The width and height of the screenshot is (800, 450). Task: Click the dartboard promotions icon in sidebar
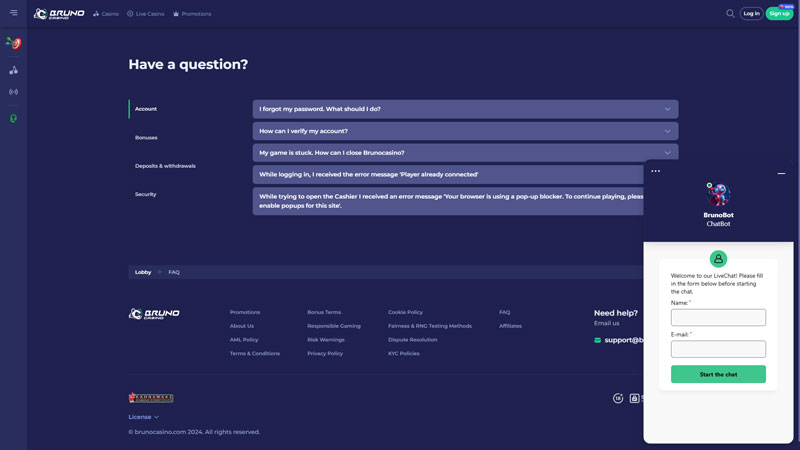[x=14, y=43]
